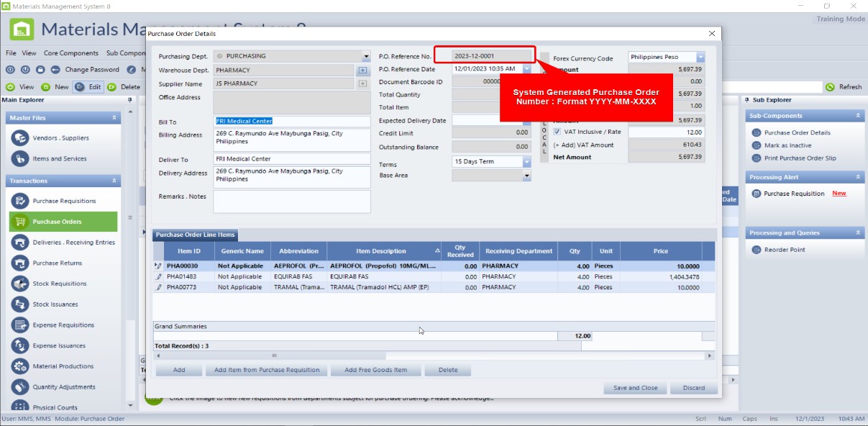This screenshot has width=868, height=426.
Task: Open the File menu
Action: pyautogui.click(x=11, y=53)
